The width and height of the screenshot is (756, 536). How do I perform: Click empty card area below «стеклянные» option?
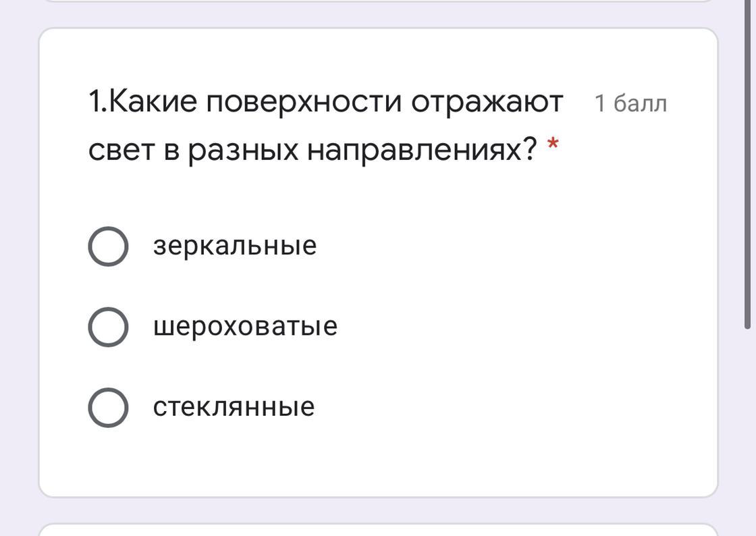coord(378,462)
